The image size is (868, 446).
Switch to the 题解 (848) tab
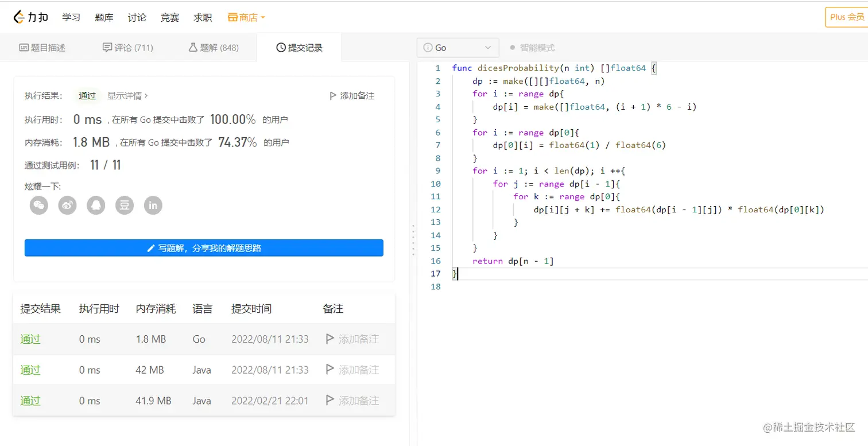pyautogui.click(x=214, y=48)
